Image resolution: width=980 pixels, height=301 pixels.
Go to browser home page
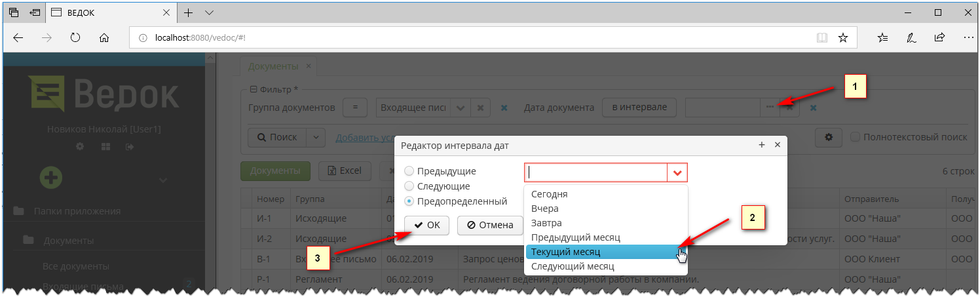point(104,38)
